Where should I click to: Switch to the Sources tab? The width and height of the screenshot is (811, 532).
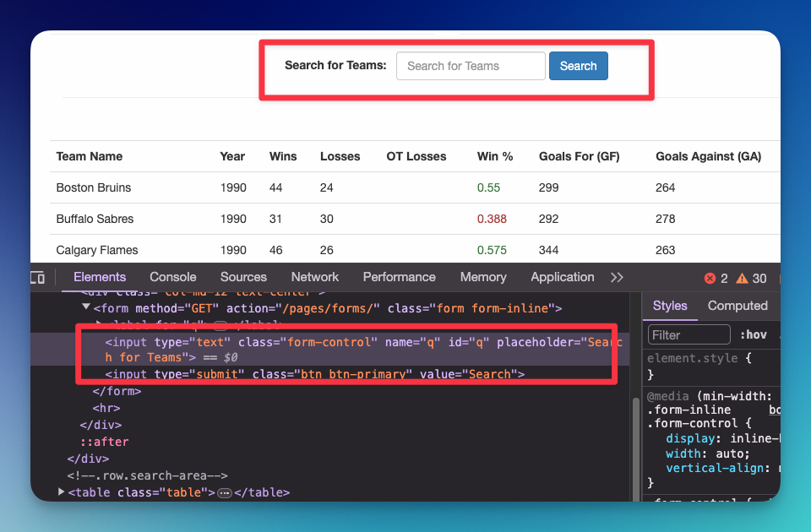pyautogui.click(x=243, y=277)
